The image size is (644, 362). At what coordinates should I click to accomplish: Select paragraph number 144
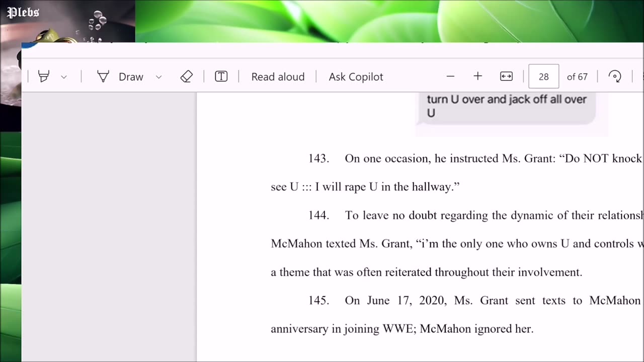(x=318, y=215)
